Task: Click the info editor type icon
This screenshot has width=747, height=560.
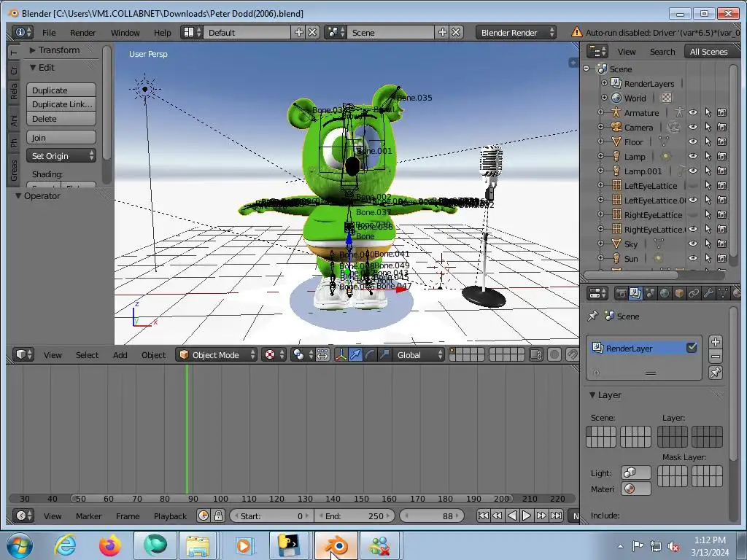Action: coord(23,32)
